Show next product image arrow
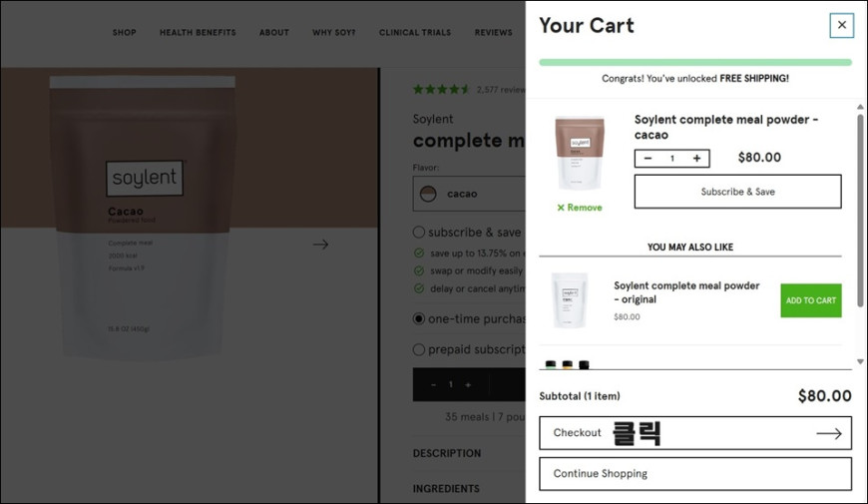Image resolution: width=868 pixels, height=504 pixels. pos(320,245)
